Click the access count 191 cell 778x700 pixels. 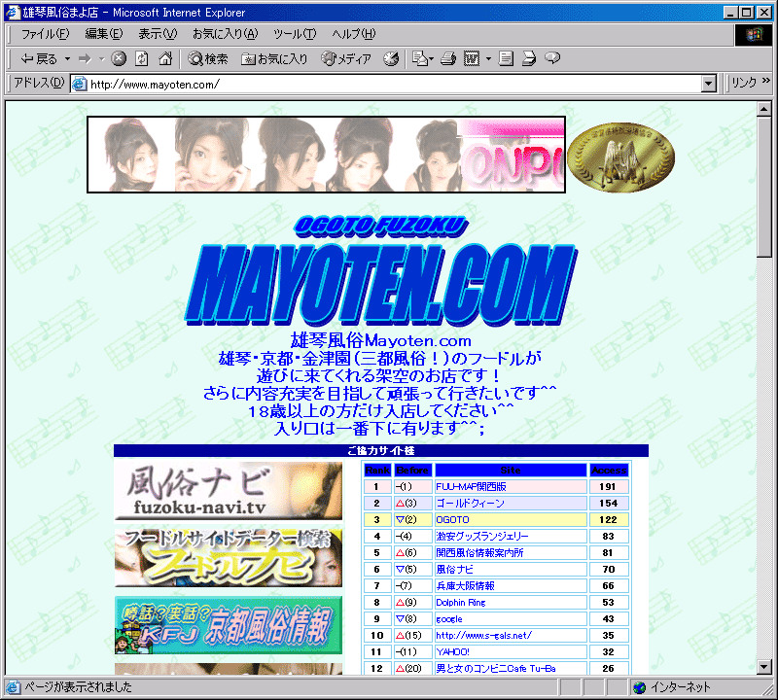pyautogui.click(x=609, y=487)
